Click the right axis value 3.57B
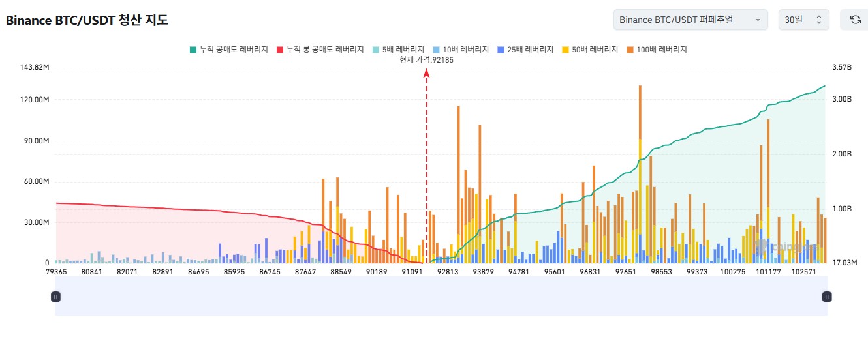Image resolution: width=868 pixels, height=339 pixels. pyautogui.click(x=843, y=68)
